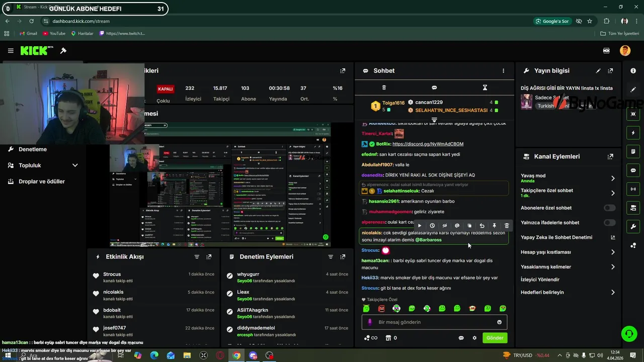Toggle the lightning bolt widget in right sidebar
Viewport: 644px width, 362px height.
[x=633, y=133]
